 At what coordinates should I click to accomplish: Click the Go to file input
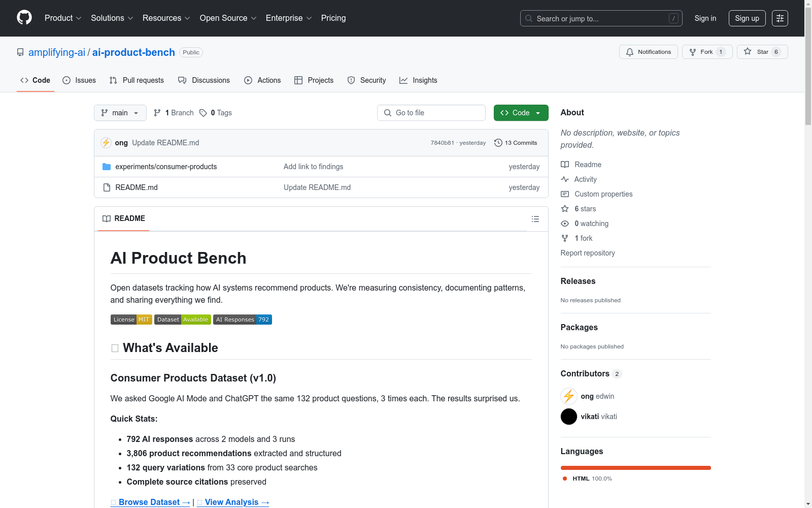(431, 113)
